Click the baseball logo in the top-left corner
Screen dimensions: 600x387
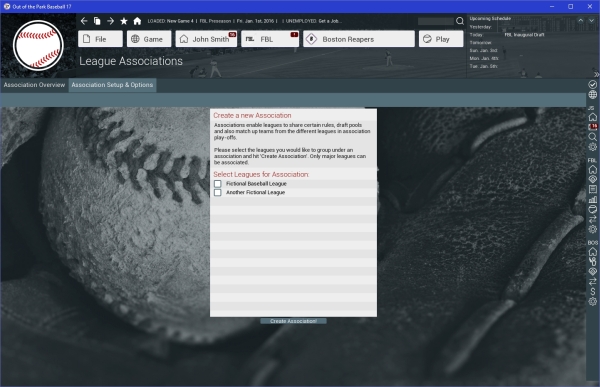pos(38,46)
